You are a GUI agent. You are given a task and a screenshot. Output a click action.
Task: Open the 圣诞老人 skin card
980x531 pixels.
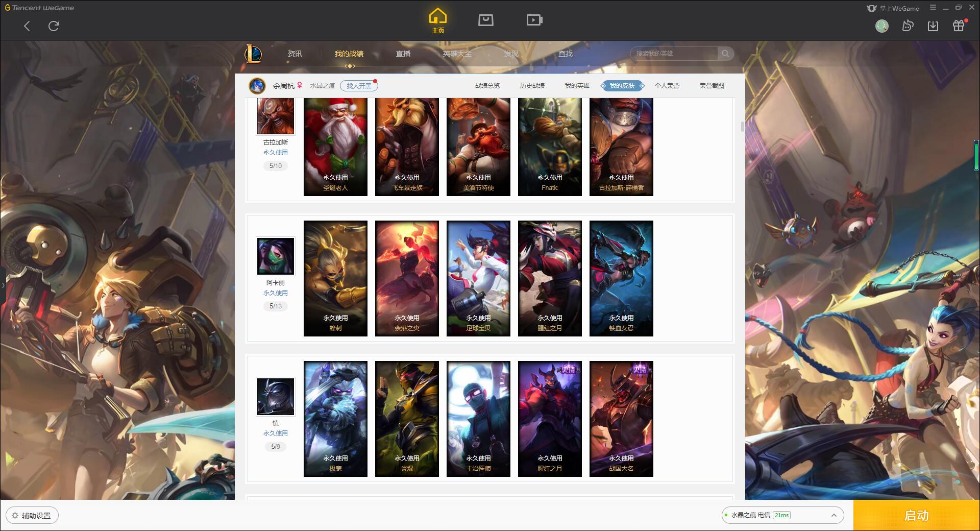point(335,147)
